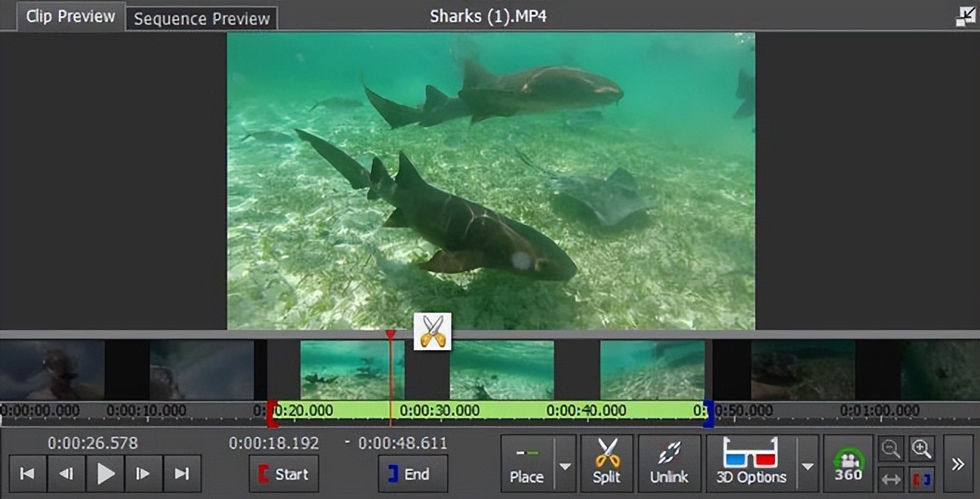The image size is (980, 499).
Task: Set the End out-point
Action: click(413, 474)
